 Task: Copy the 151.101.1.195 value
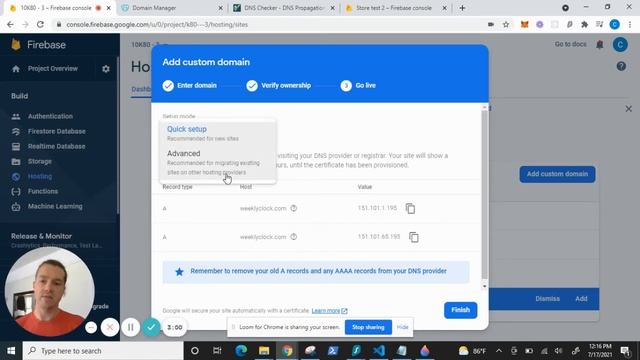tap(410, 208)
